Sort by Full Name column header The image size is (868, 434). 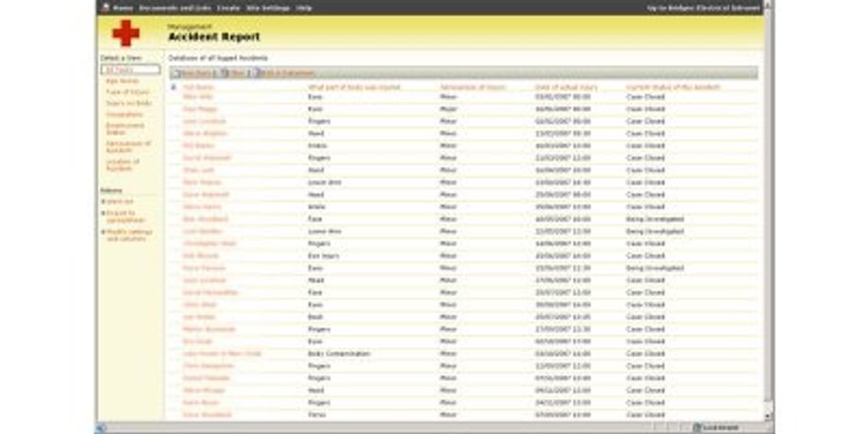197,88
